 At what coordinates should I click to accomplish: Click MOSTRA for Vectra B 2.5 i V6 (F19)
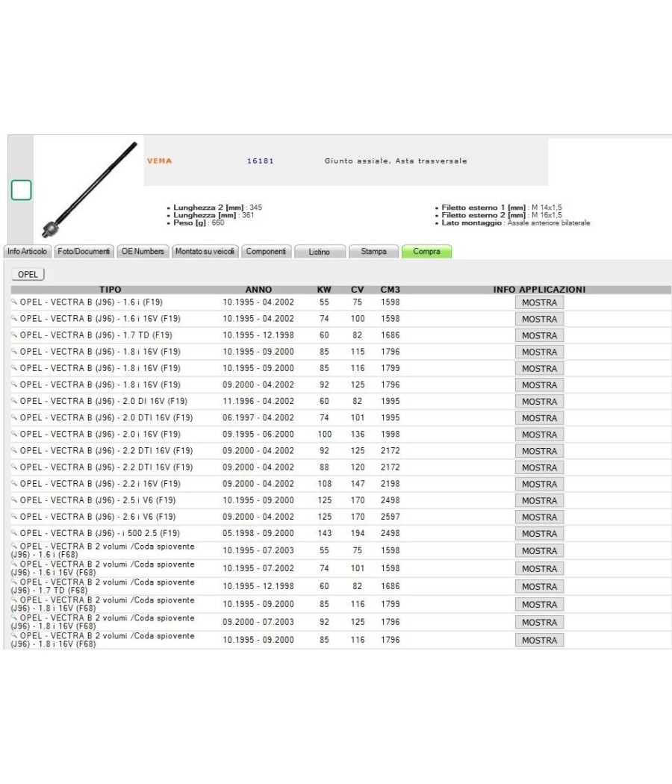[539, 500]
